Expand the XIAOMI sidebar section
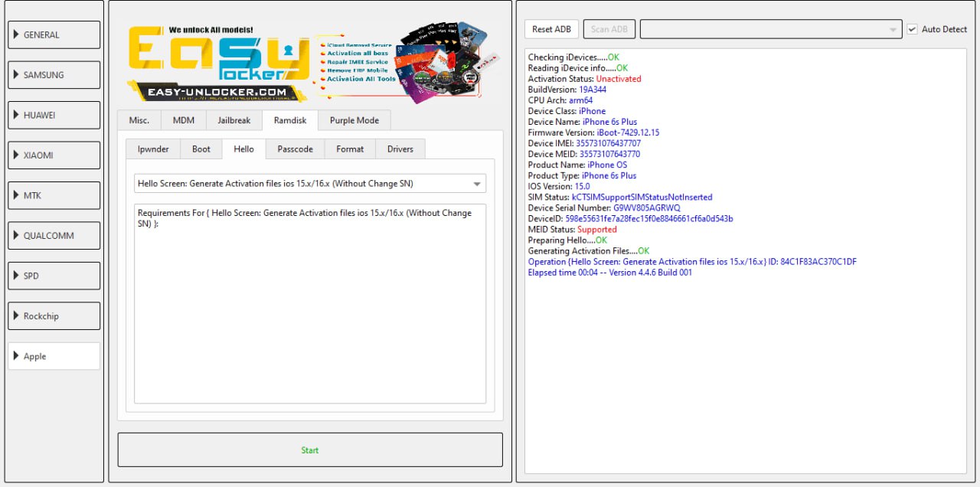 (x=54, y=155)
